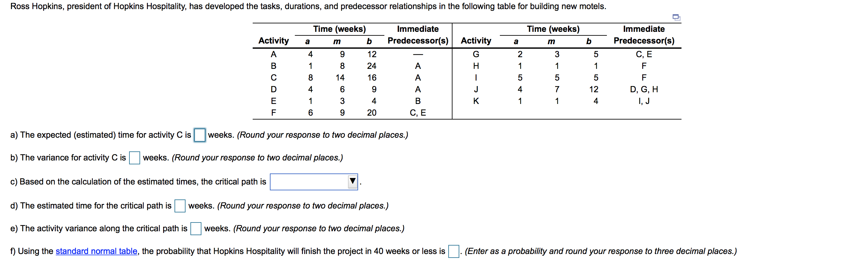
Task: Open the standard normal table link
Action: [x=96, y=251]
